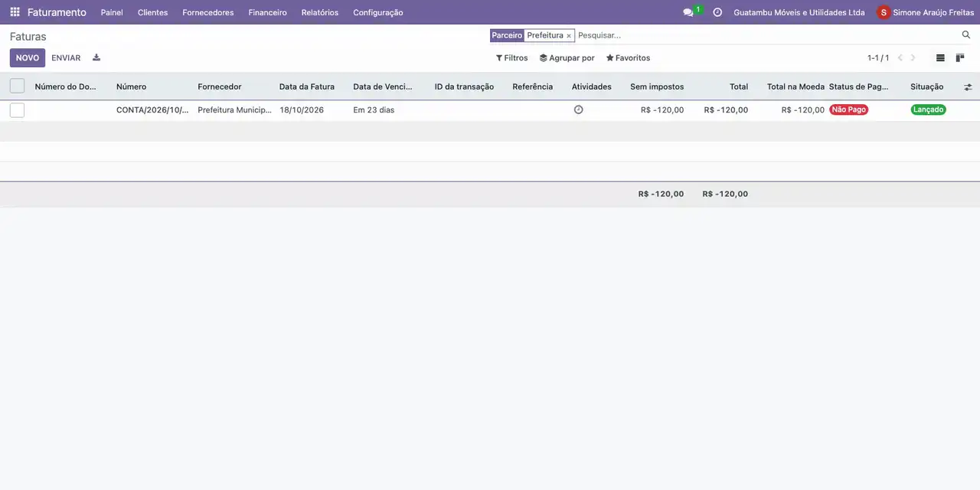The width and height of the screenshot is (980, 490).
Task: Tick the select-all header checkbox
Action: click(x=17, y=87)
